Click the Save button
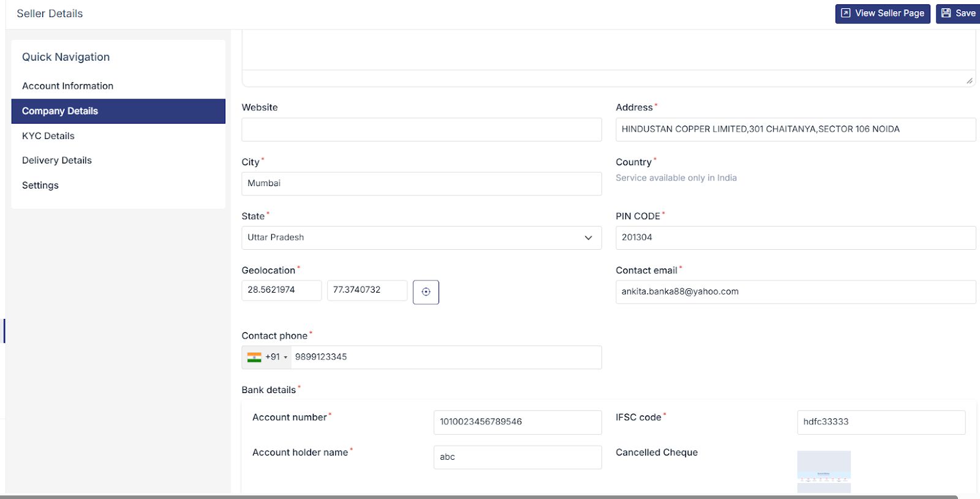Viewport: 980px width, 499px height. click(958, 13)
